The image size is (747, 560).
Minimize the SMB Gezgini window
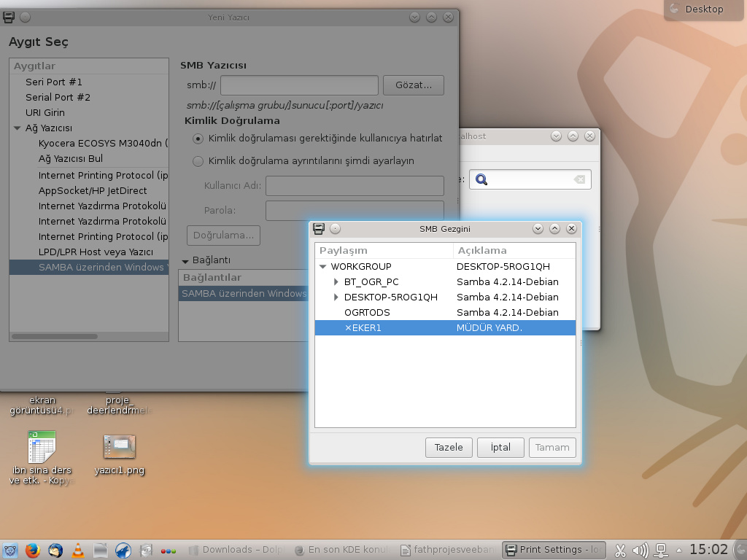538,229
